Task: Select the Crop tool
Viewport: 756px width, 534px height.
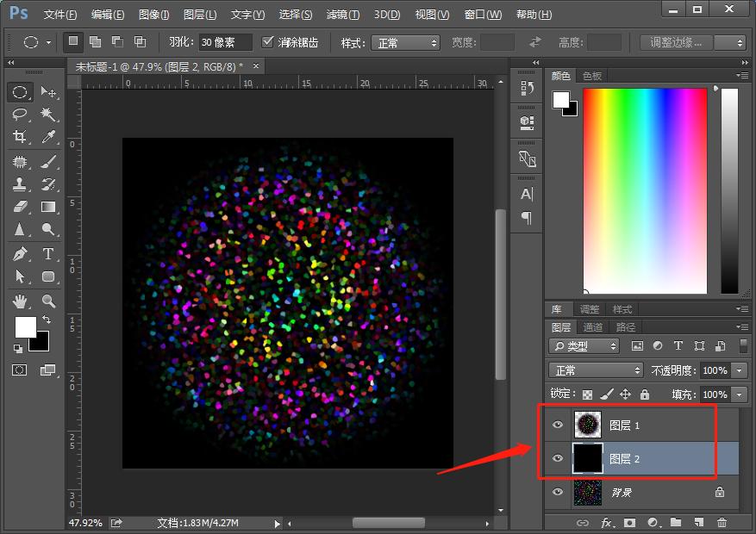Action: click(20, 137)
